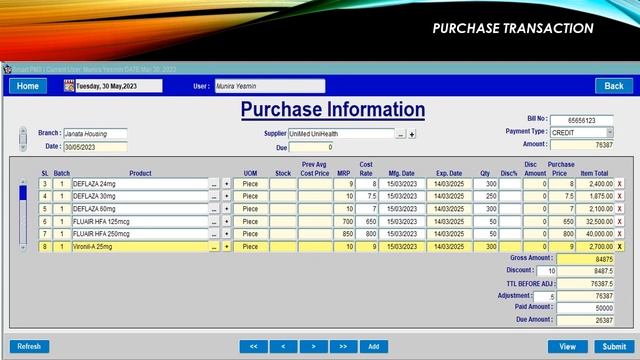This screenshot has width=640, height=360.
Task: Delete row DEFLAZA 30mg with X
Action: pyautogui.click(x=619, y=196)
